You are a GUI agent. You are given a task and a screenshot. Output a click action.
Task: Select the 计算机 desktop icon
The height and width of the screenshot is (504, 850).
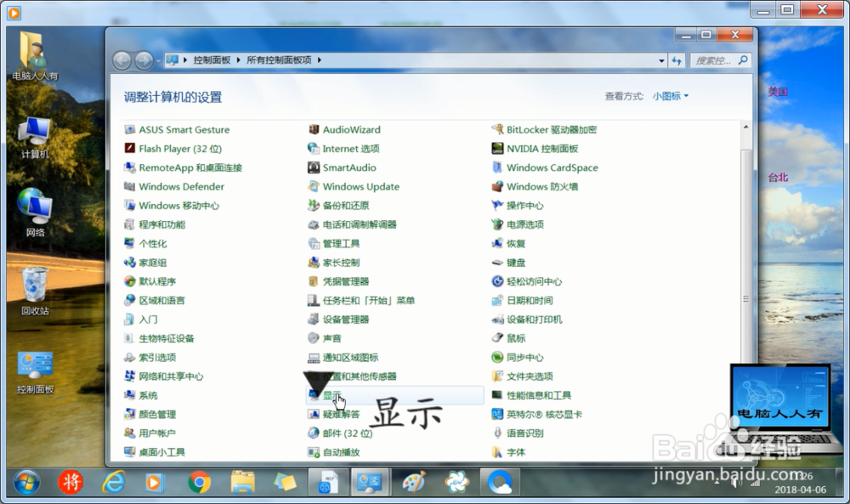pyautogui.click(x=35, y=138)
